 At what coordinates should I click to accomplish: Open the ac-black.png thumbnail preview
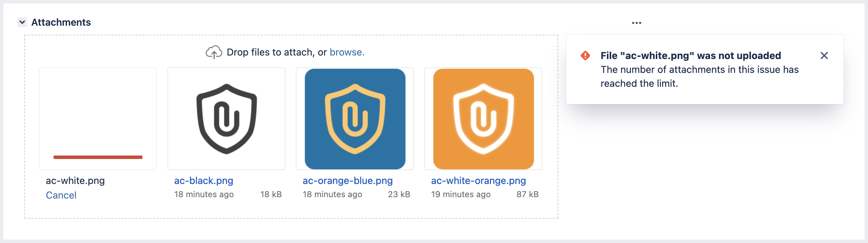(226, 119)
